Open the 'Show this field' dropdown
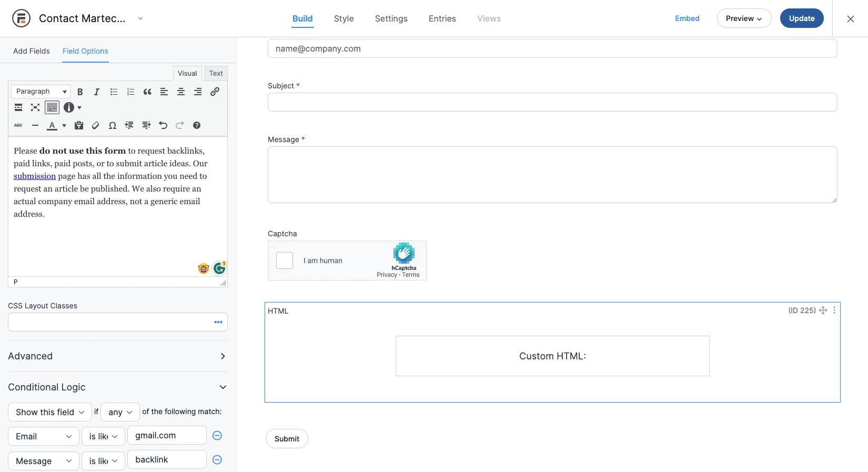The width and height of the screenshot is (868, 472). (x=50, y=412)
